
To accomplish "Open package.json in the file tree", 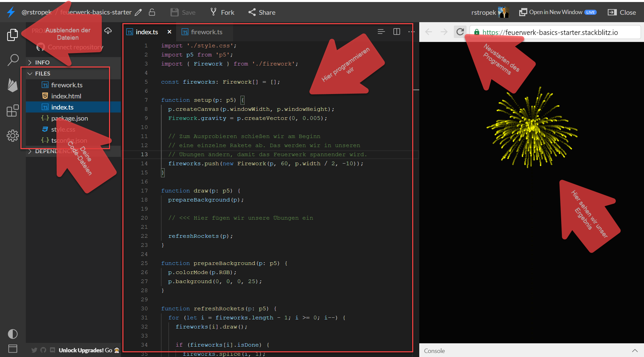I will [x=73, y=118].
